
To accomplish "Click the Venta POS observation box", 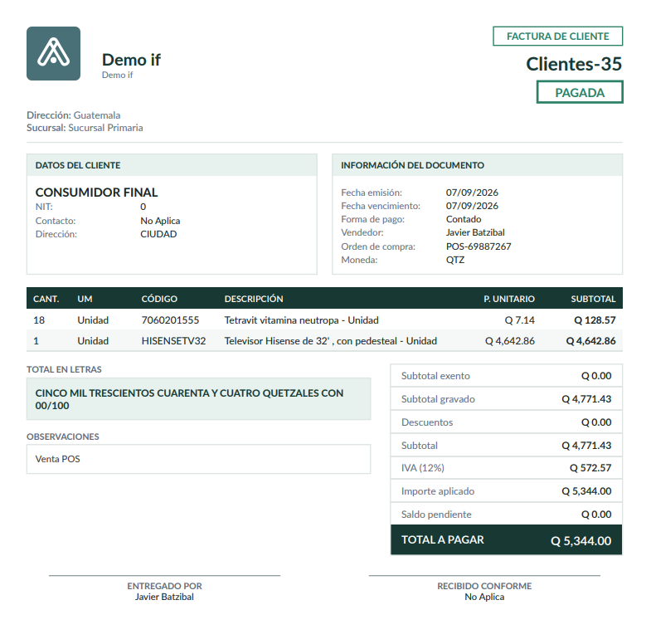I will (198, 459).
